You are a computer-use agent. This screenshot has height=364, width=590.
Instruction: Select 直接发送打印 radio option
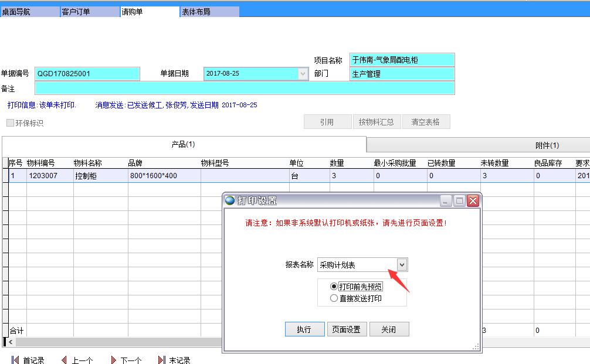coord(334,298)
